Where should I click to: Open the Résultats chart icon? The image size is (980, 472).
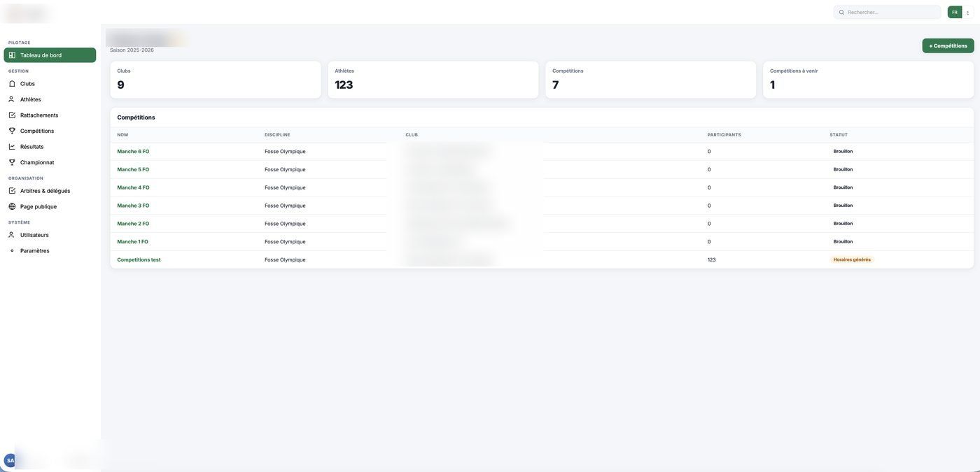coord(12,147)
